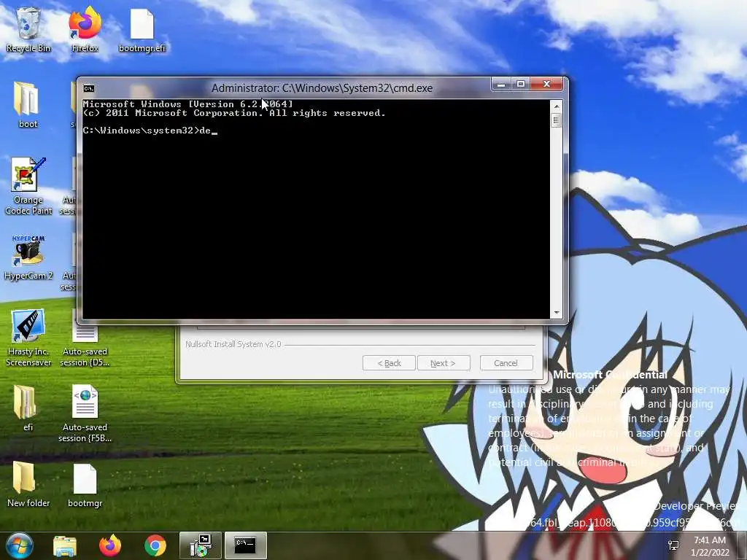Click the Next > button in installer
Image resolution: width=747 pixels, height=560 pixels.
coord(444,363)
